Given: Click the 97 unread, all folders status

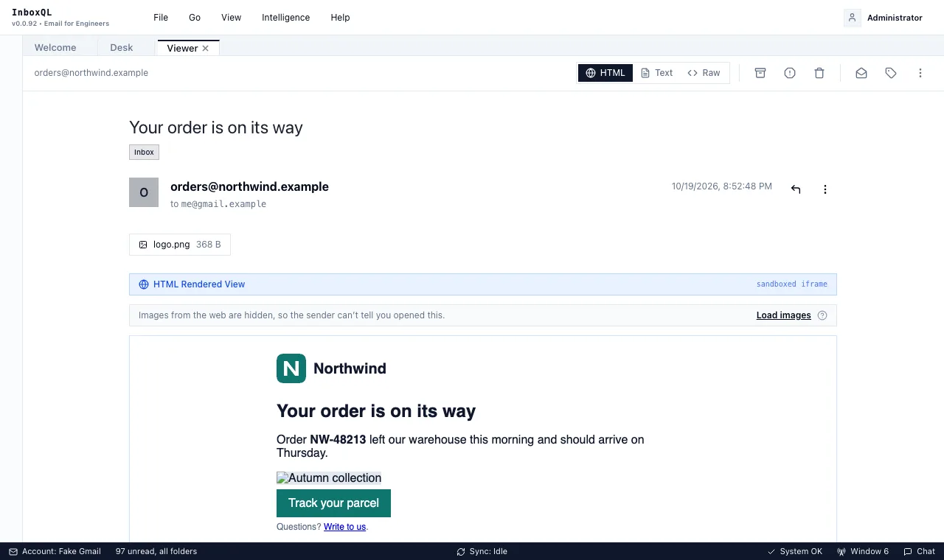Looking at the screenshot, I should point(156,551).
